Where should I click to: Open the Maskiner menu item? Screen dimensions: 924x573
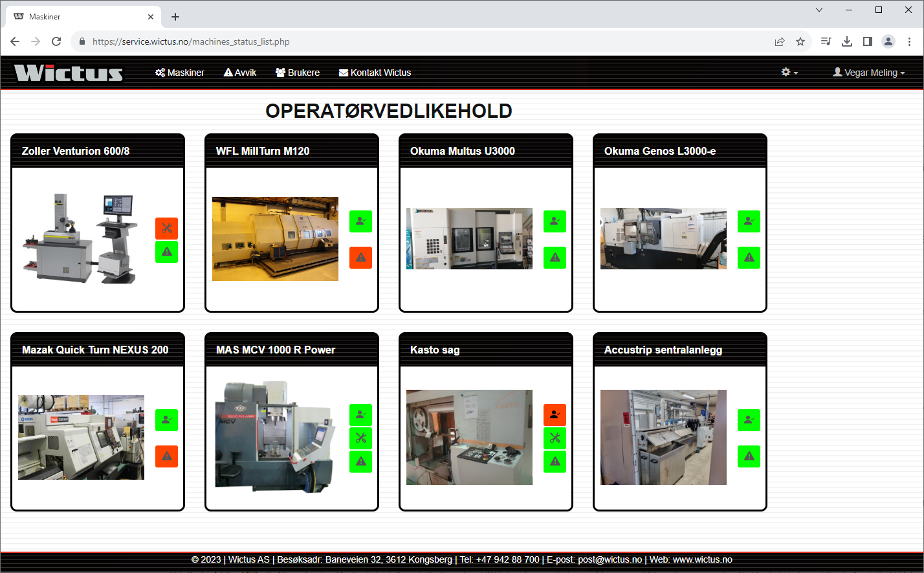[180, 73]
